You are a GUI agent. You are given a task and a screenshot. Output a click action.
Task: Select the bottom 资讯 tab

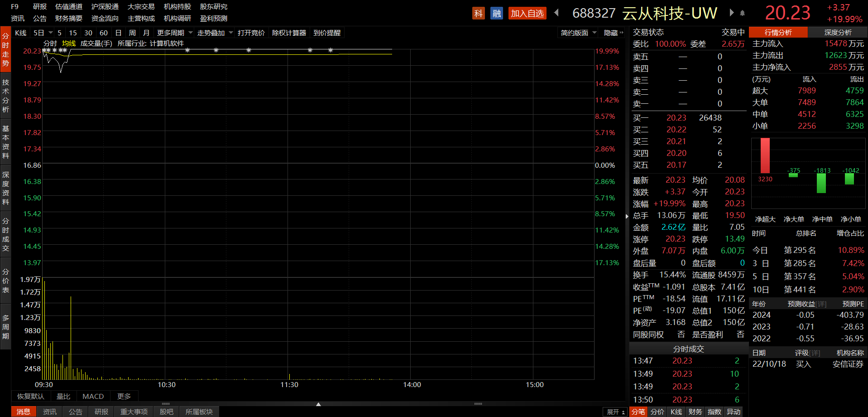(x=50, y=412)
